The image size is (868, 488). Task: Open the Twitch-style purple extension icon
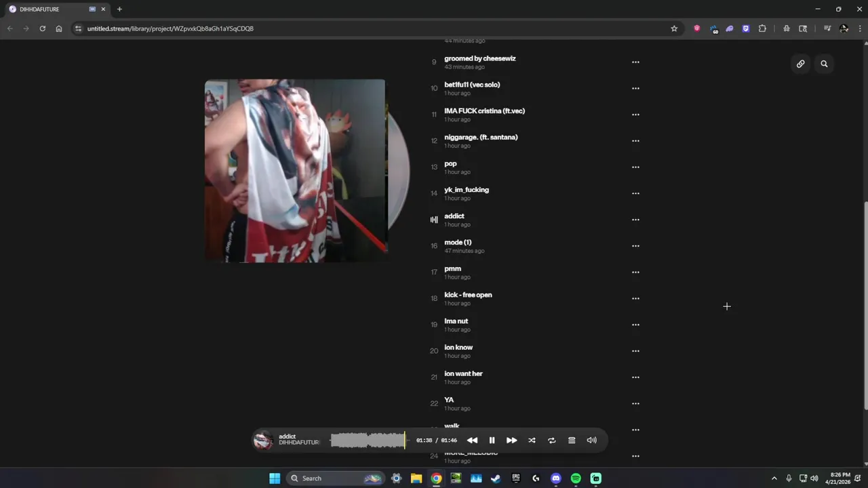pos(746,28)
